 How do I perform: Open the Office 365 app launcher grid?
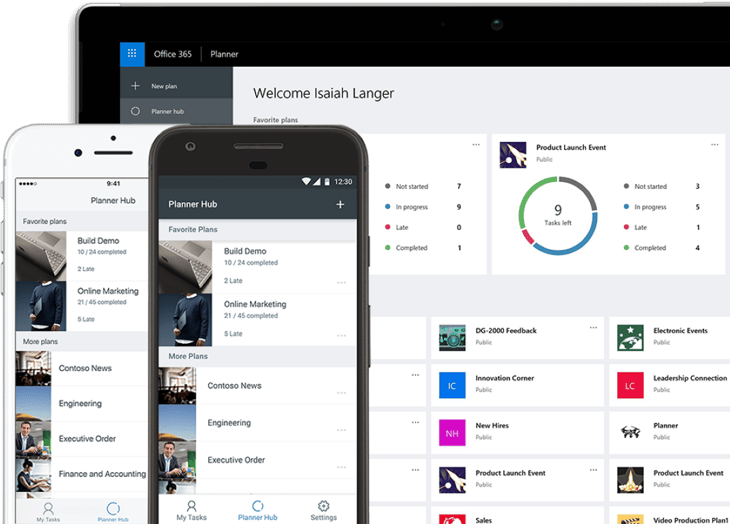tap(132, 54)
